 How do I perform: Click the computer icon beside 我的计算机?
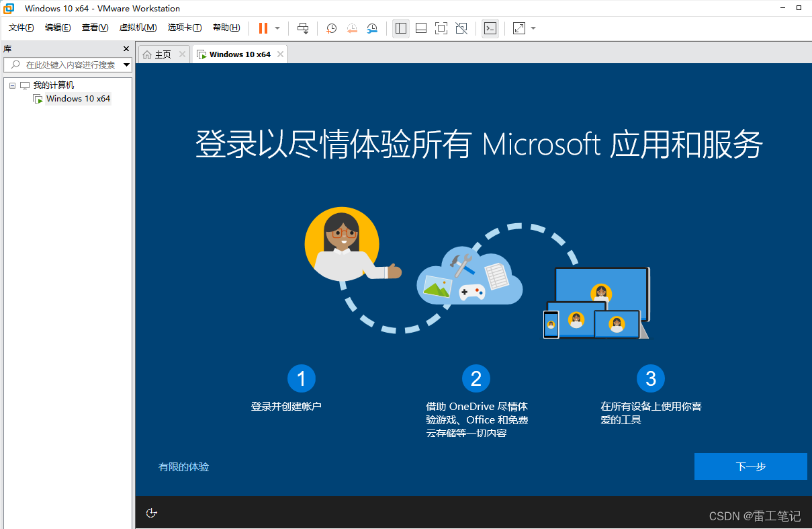tap(25, 85)
